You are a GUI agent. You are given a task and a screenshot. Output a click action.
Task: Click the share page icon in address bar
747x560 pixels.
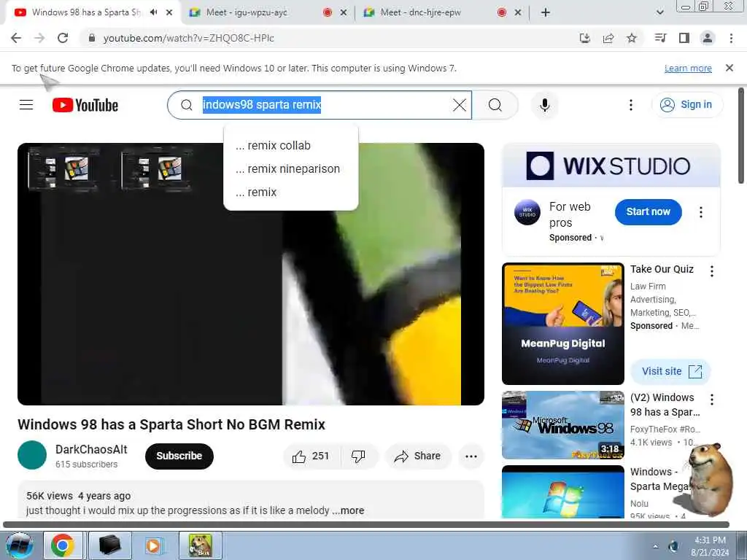[608, 38]
